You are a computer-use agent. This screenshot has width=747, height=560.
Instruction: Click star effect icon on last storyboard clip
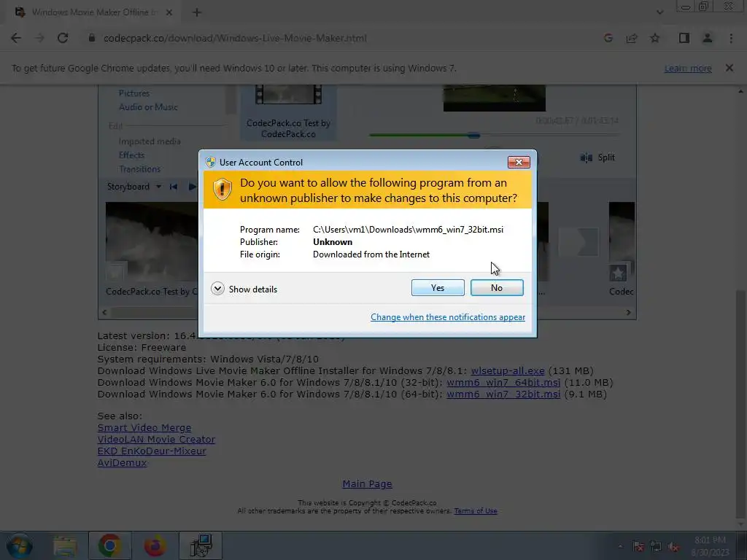click(618, 273)
